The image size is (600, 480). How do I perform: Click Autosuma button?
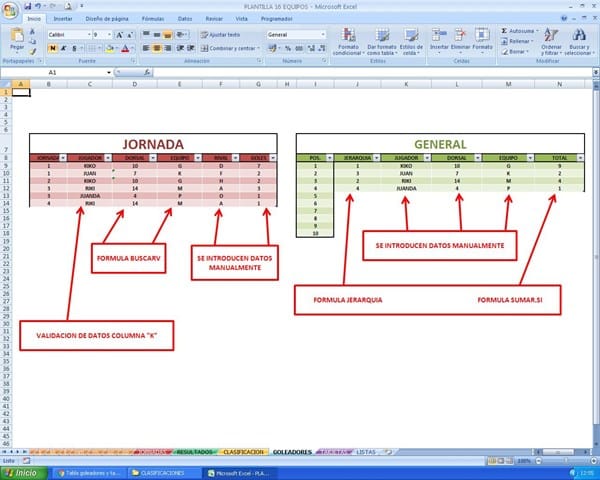[x=519, y=31]
